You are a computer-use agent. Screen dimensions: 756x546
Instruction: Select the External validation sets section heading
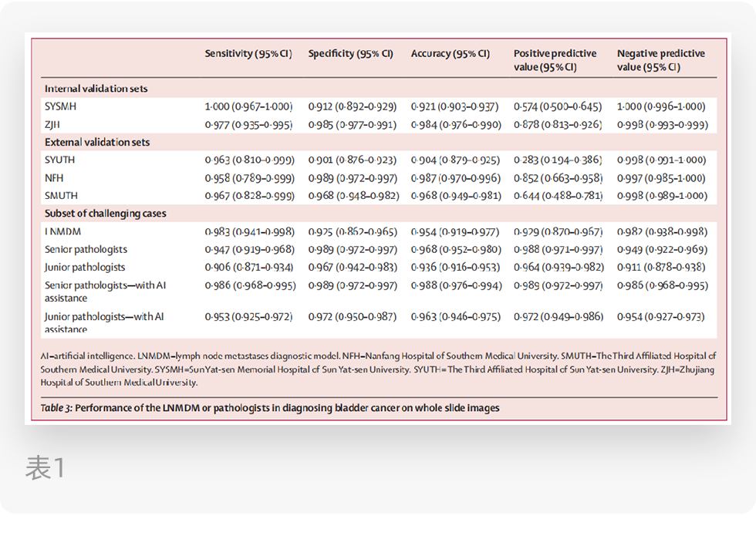click(x=97, y=142)
